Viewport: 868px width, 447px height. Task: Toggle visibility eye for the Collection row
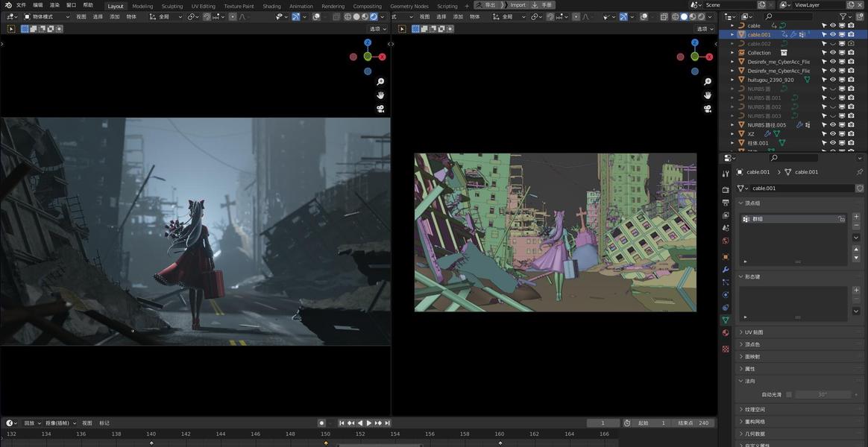pyautogui.click(x=832, y=53)
